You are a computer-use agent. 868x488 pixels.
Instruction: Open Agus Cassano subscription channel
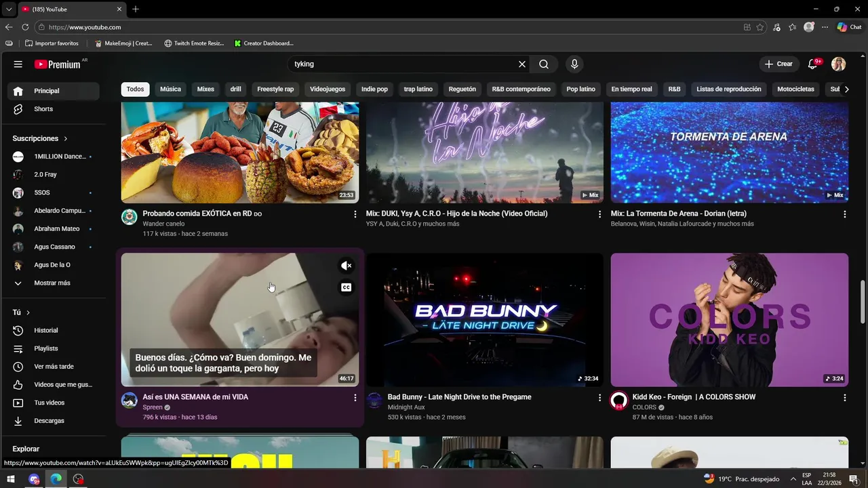(53, 247)
